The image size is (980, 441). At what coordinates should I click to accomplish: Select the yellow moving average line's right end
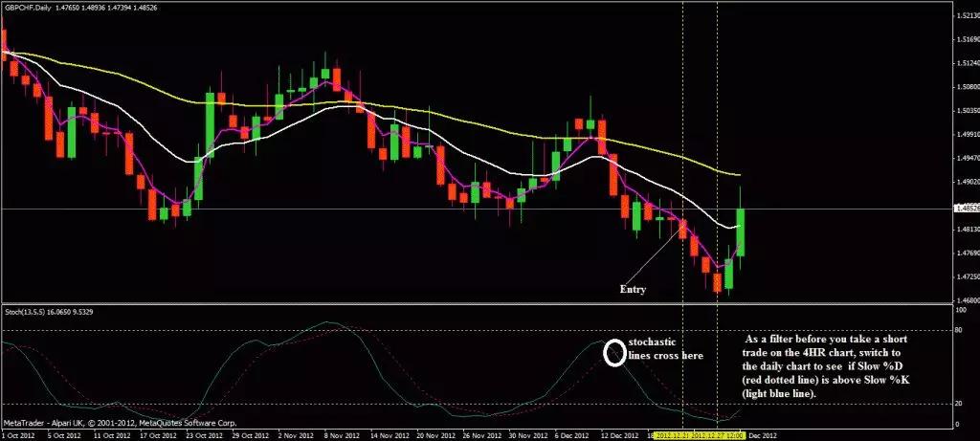(x=738, y=175)
